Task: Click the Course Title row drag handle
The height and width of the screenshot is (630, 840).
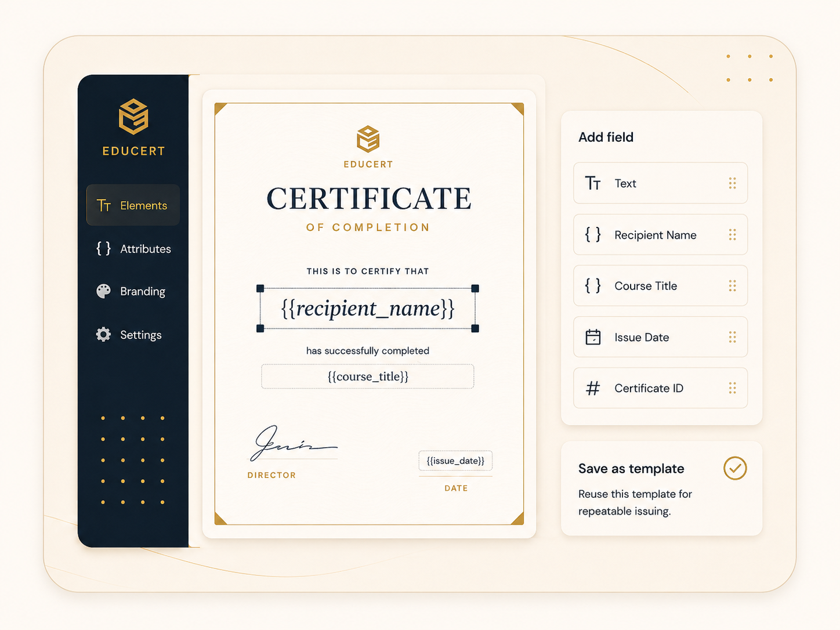Action: (x=732, y=285)
